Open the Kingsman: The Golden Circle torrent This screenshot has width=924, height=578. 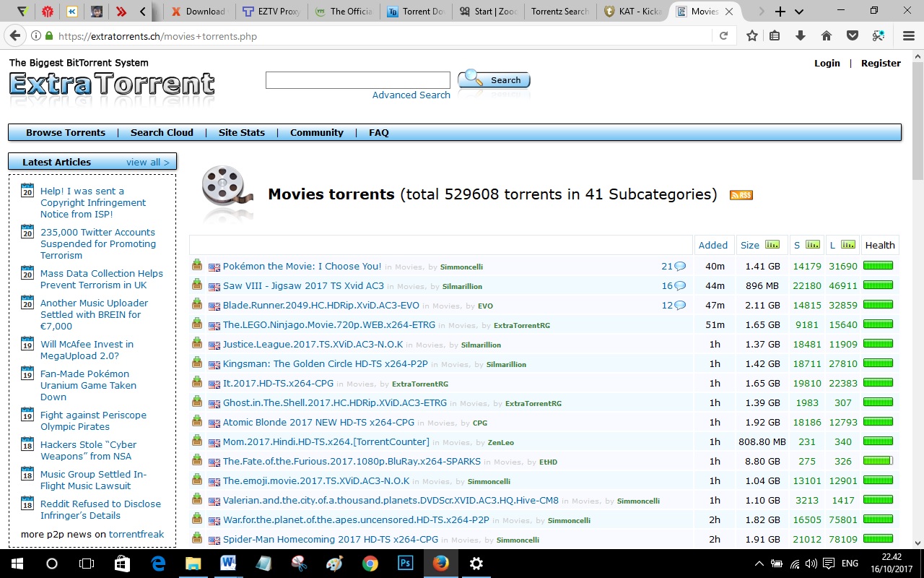click(x=326, y=364)
